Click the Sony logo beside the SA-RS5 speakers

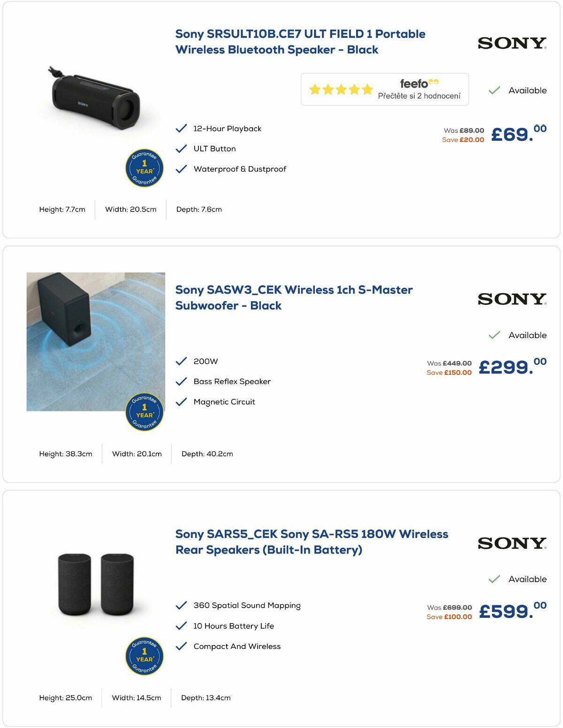[511, 543]
